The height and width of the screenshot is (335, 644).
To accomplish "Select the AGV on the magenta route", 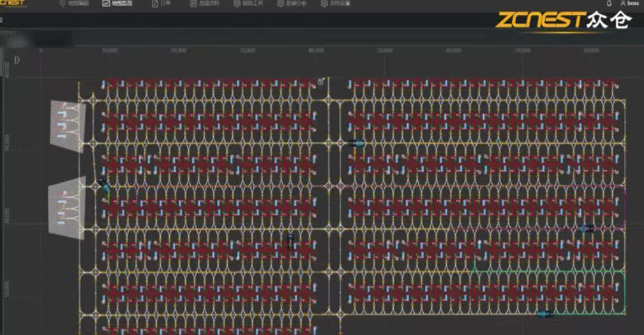I will (586, 228).
